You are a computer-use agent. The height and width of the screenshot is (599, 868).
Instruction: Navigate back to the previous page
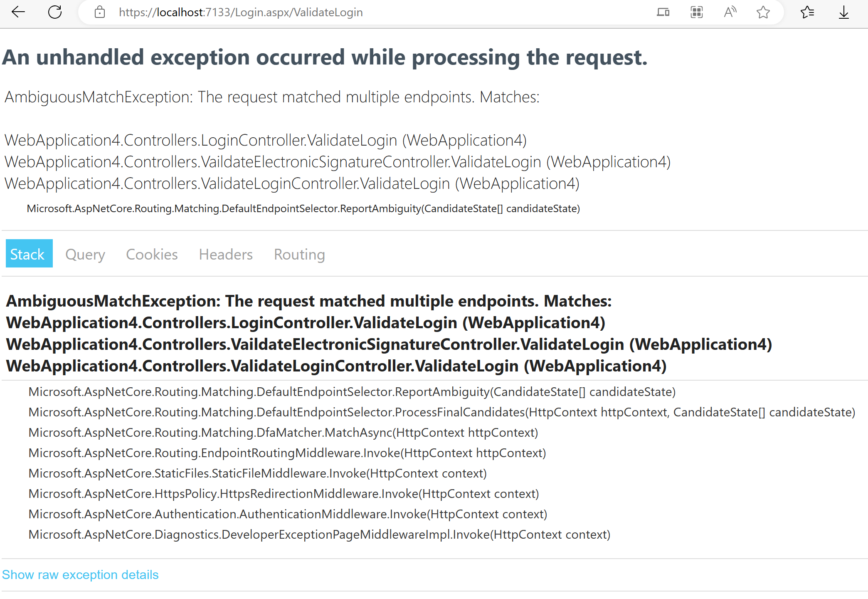pyautogui.click(x=17, y=12)
